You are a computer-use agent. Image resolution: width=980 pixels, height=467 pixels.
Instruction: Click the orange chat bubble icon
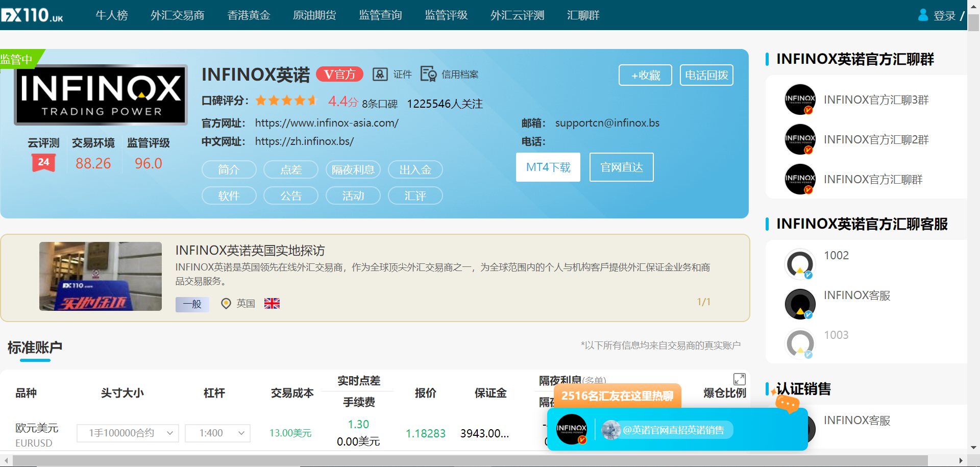pos(787,404)
